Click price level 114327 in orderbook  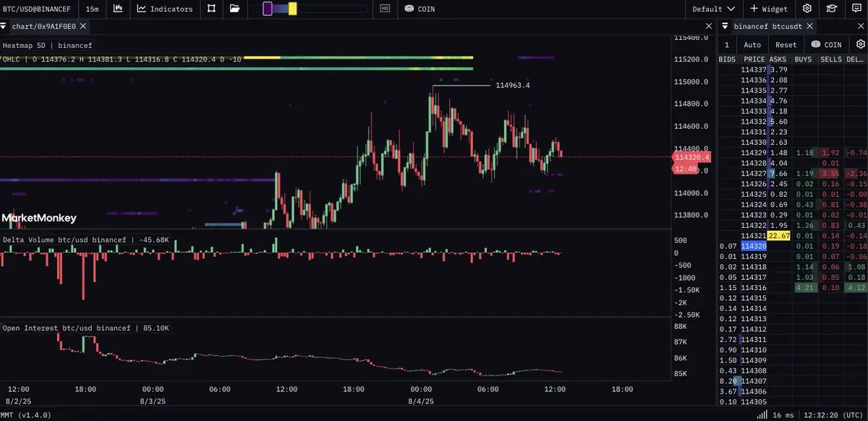pyautogui.click(x=753, y=174)
